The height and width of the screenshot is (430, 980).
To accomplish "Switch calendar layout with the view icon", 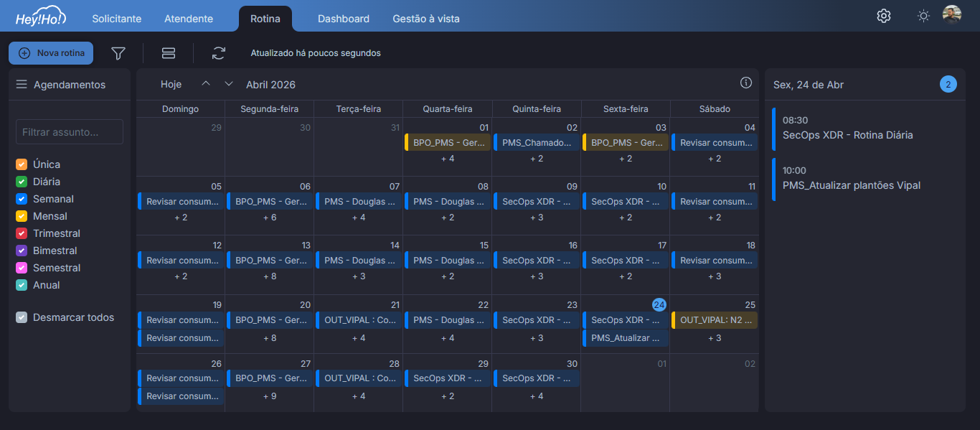I will (169, 53).
